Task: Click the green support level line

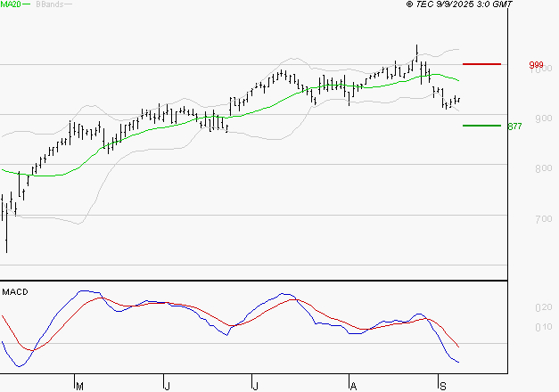Action: point(481,126)
